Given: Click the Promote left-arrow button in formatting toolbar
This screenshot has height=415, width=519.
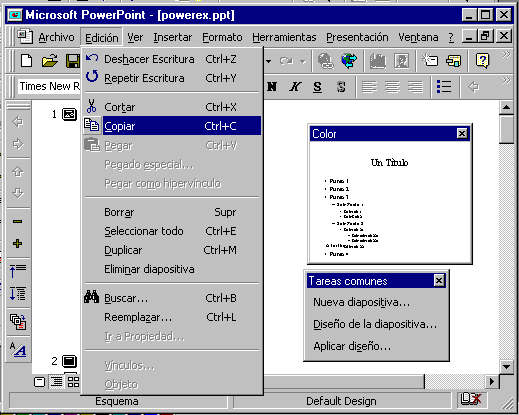Looking at the screenshot, I should (x=473, y=87).
